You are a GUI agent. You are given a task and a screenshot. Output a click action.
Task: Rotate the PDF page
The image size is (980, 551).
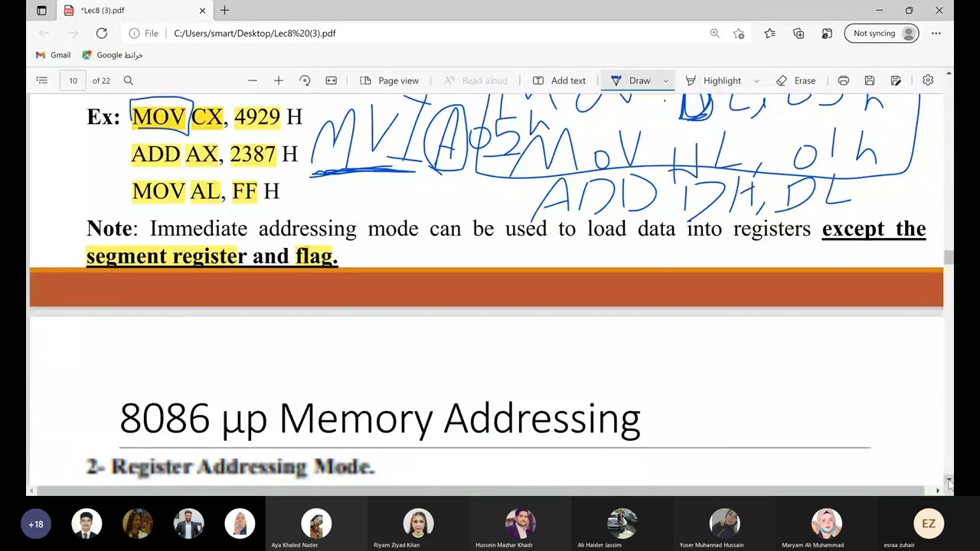[305, 80]
